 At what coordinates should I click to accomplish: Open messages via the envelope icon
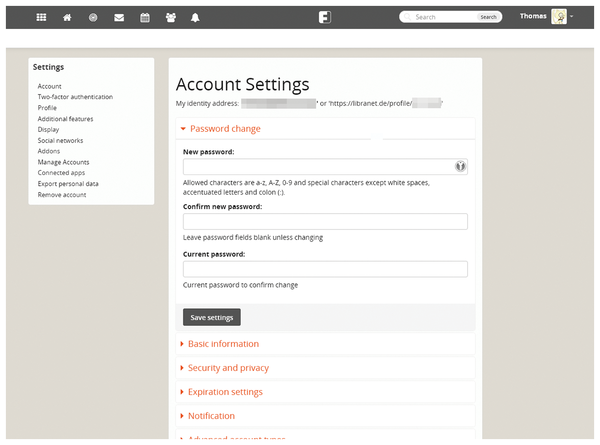(119, 17)
